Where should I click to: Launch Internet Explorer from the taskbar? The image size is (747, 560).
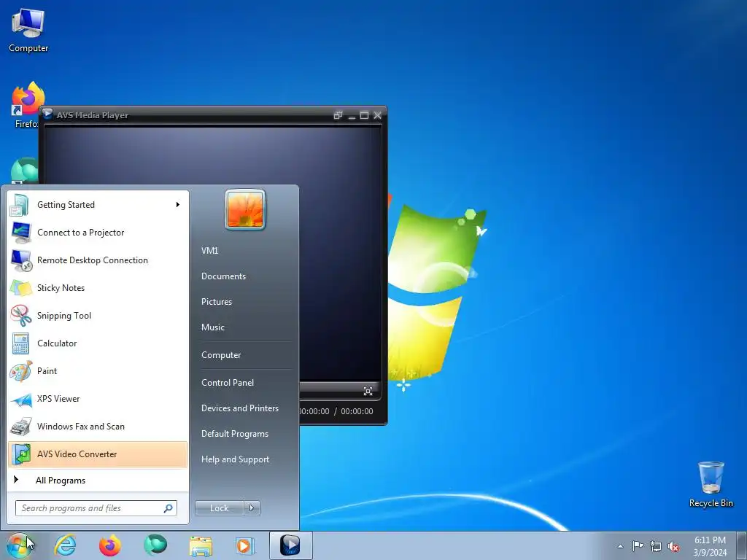tap(65, 545)
